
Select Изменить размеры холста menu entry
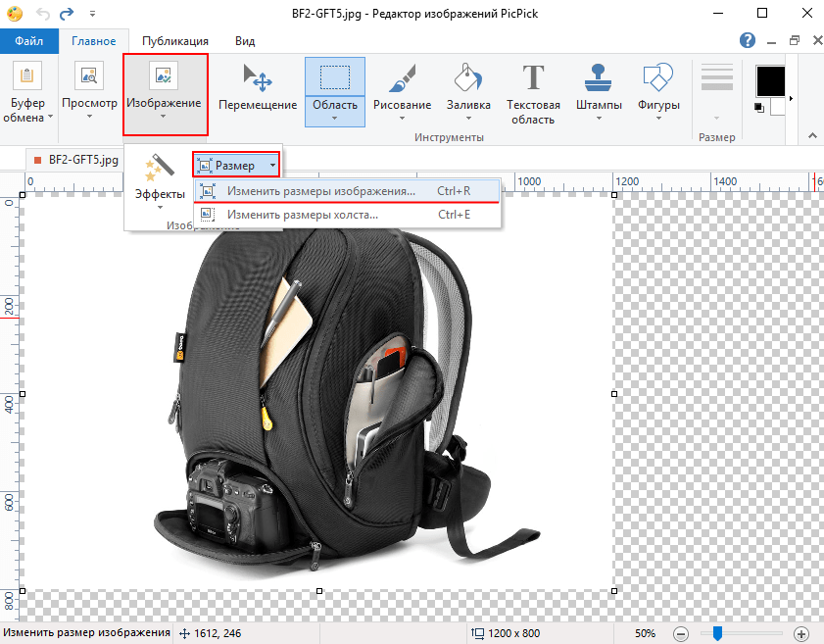click(x=302, y=215)
